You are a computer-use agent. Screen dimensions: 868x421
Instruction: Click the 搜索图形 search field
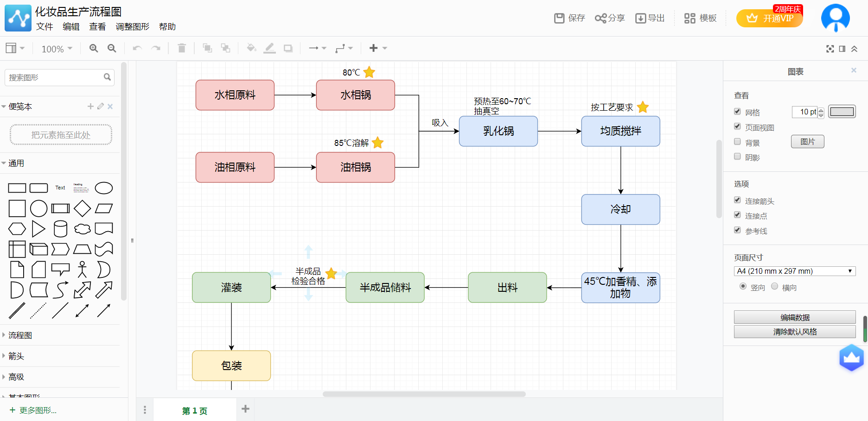pyautogui.click(x=59, y=77)
